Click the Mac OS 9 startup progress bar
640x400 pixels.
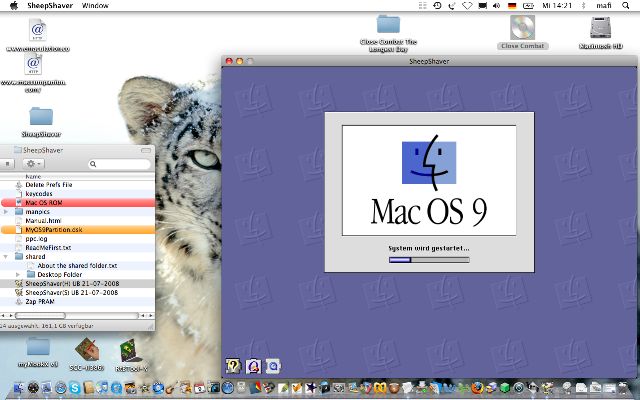pyautogui.click(x=429, y=260)
